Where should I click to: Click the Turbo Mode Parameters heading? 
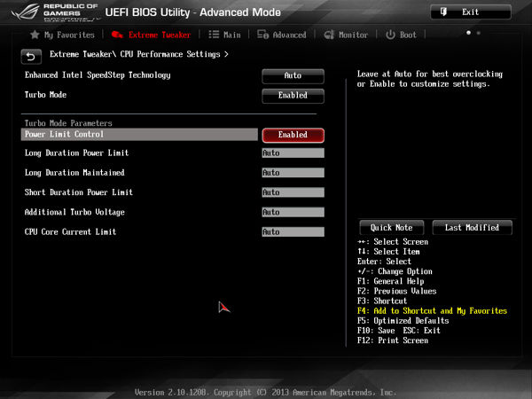pyautogui.click(x=68, y=123)
